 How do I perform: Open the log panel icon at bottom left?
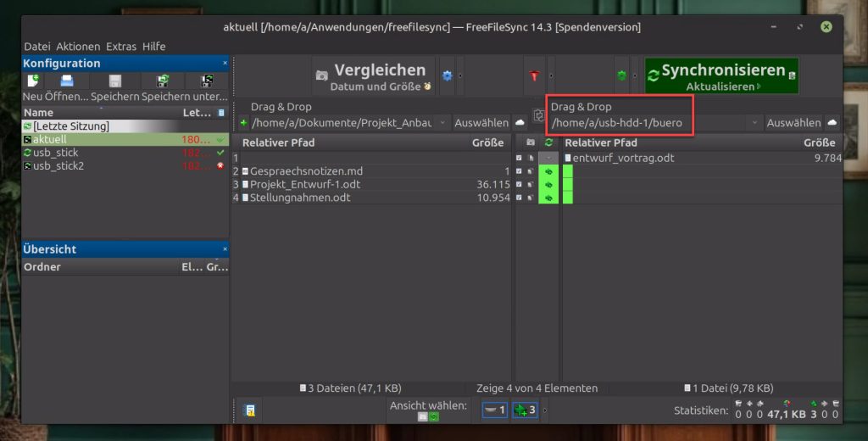pyautogui.click(x=250, y=410)
